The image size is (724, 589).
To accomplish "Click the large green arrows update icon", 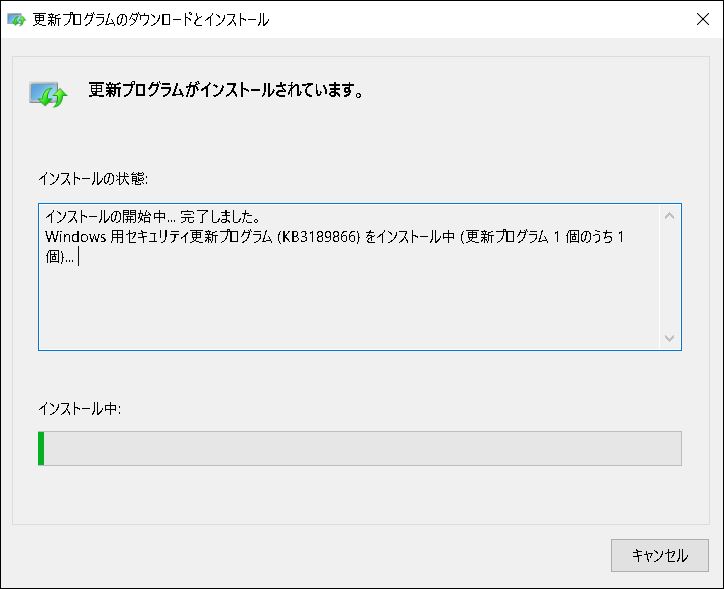I will (48, 94).
